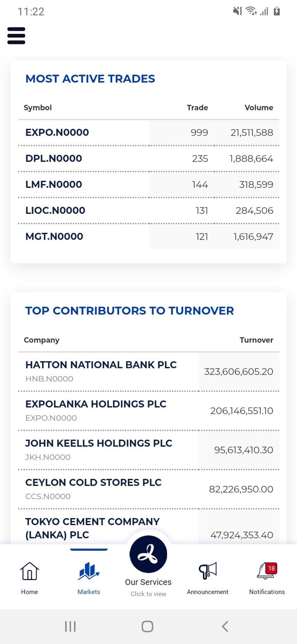Open the hamburger menu

(16, 36)
